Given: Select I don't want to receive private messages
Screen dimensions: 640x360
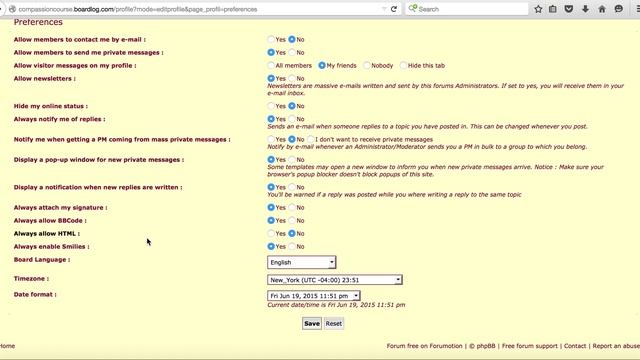Looking at the screenshot, I should click(311, 140).
